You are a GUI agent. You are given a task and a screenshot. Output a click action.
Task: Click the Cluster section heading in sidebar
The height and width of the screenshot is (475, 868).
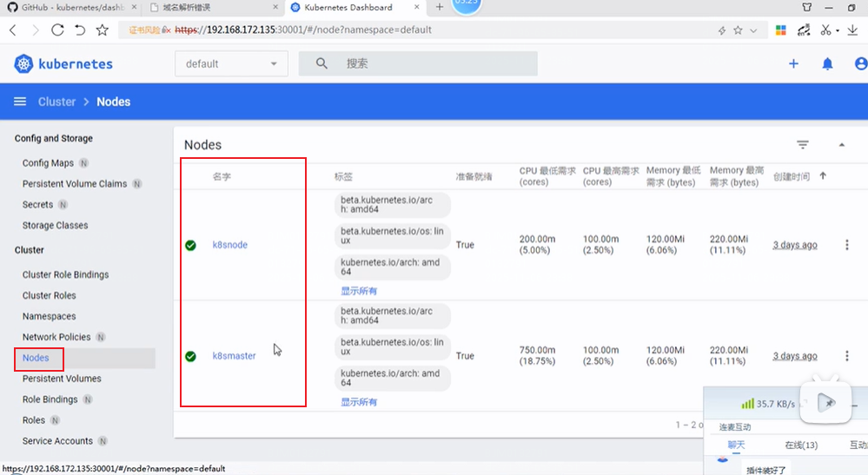30,250
